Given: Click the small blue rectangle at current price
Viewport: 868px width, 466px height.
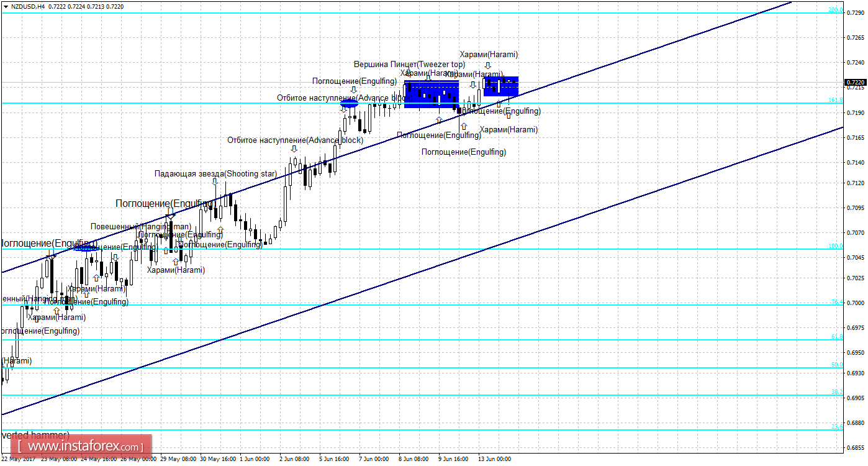Looking at the screenshot, I should pyautogui.click(x=501, y=86).
